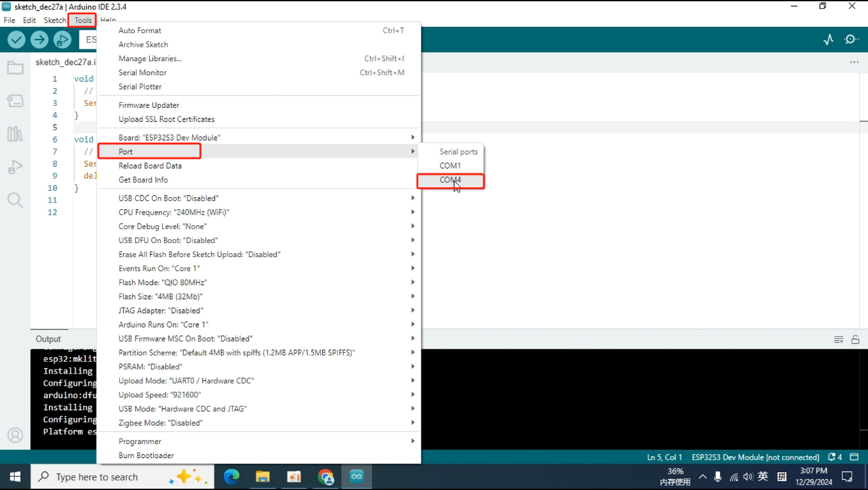The image size is (868, 490).
Task: Click Reload Board Data
Action: point(258,166)
